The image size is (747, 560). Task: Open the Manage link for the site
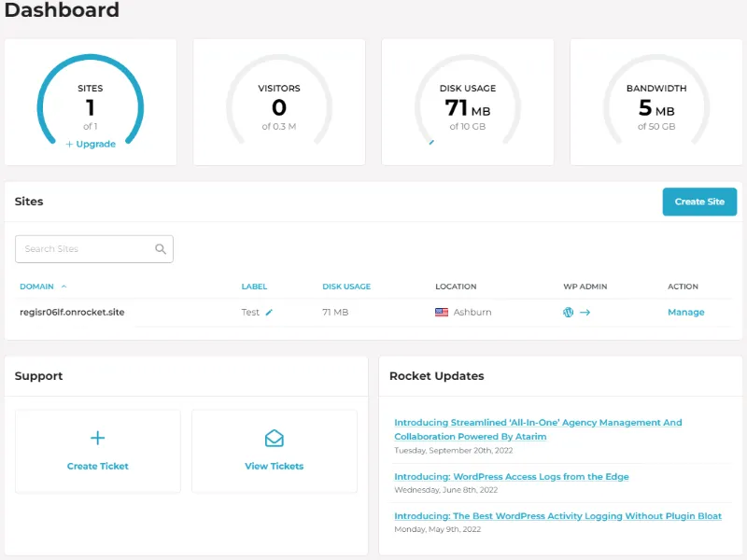pos(686,312)
